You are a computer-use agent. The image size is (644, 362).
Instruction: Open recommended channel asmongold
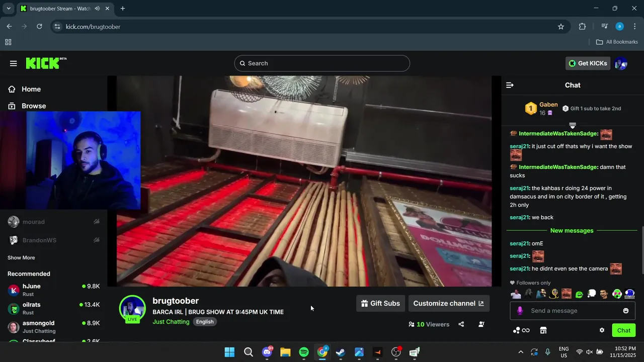click(x=53, y=327)
